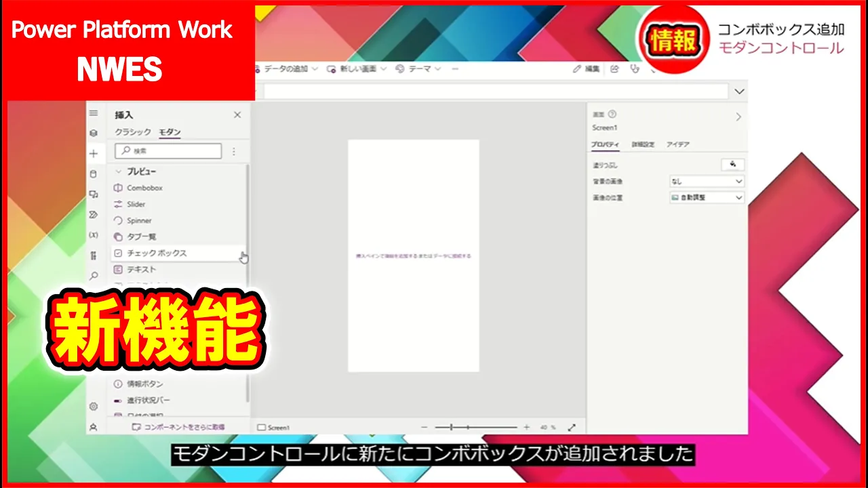Click the 編集 edit button
This screenshot has width=868, height=488.
[x=587, y=68]
